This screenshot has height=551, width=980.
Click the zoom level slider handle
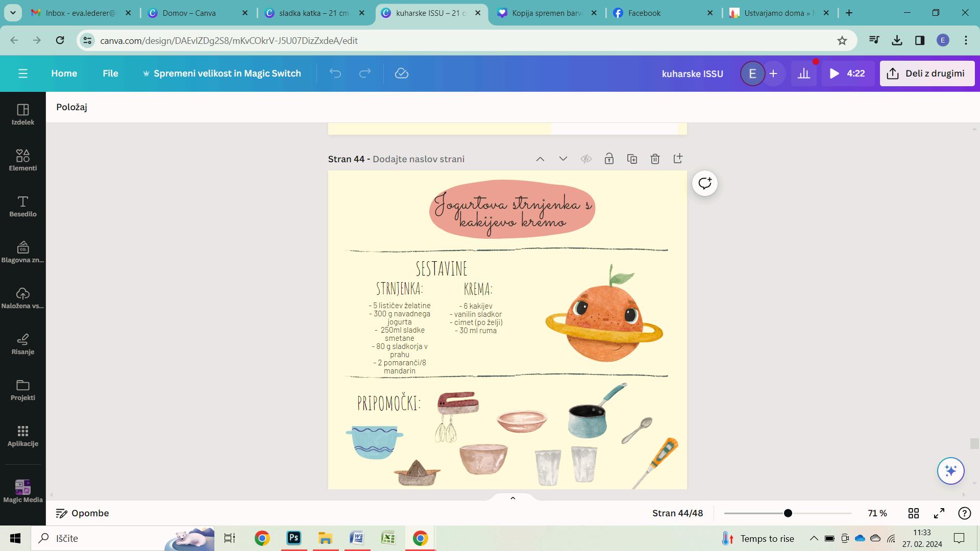pos(788,513)
